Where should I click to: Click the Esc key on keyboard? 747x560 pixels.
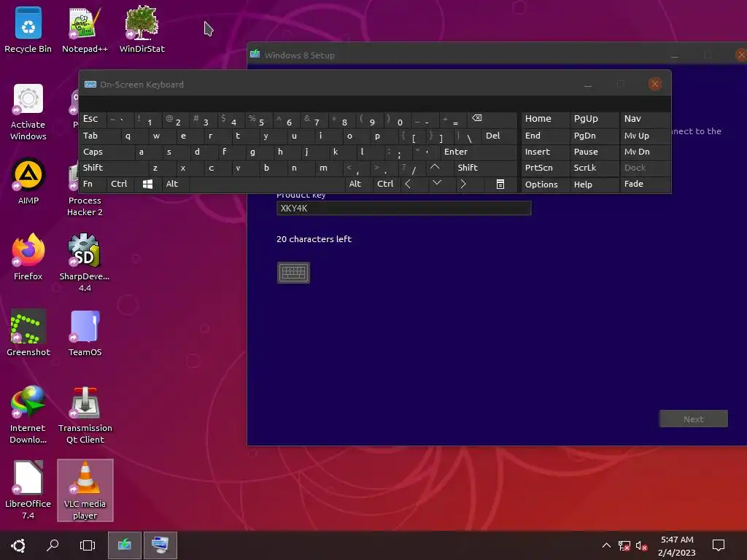93,119
